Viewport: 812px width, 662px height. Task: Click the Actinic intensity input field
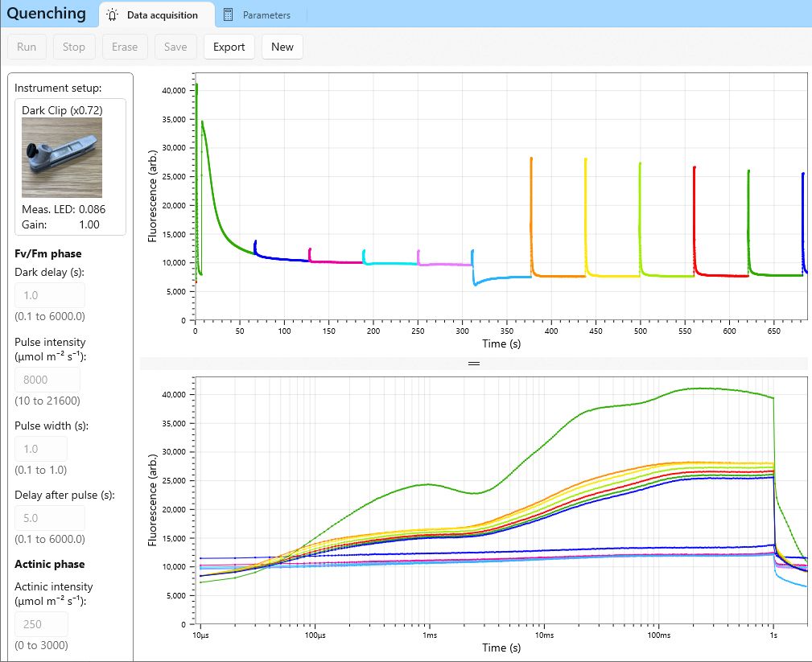[x=41, y=624]
